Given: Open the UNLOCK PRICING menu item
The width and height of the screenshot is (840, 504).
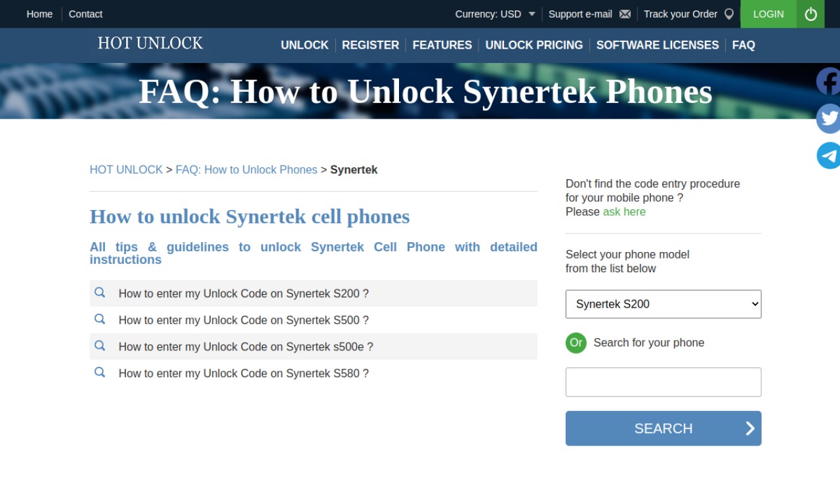Looking at the screenshot, I should pyautogui.click(x=534, y=45).
